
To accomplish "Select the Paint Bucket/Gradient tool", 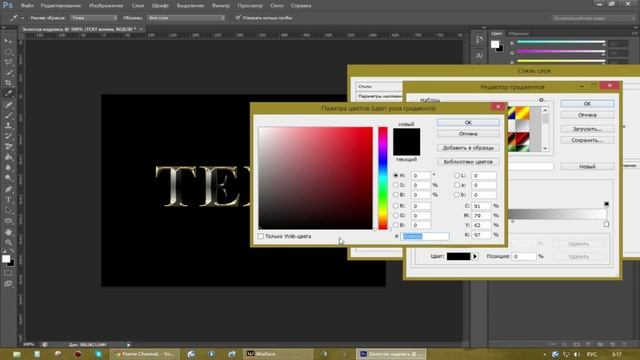I will click(8, 157).
